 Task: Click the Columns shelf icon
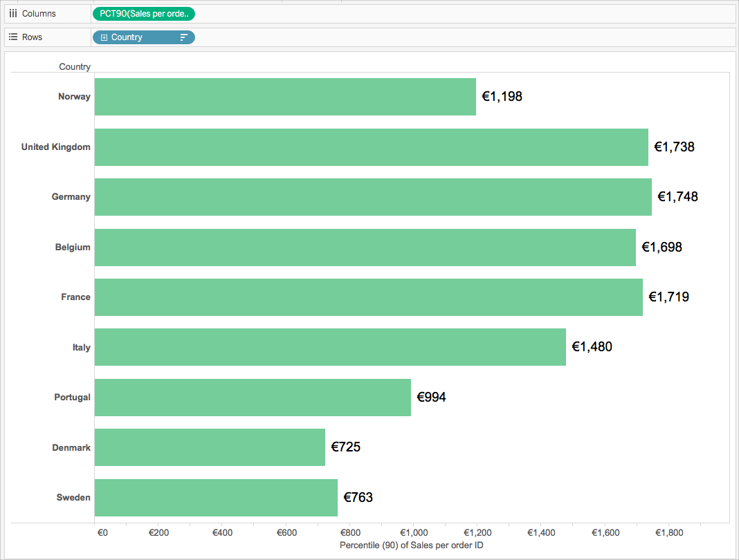[x=13, y=14]
